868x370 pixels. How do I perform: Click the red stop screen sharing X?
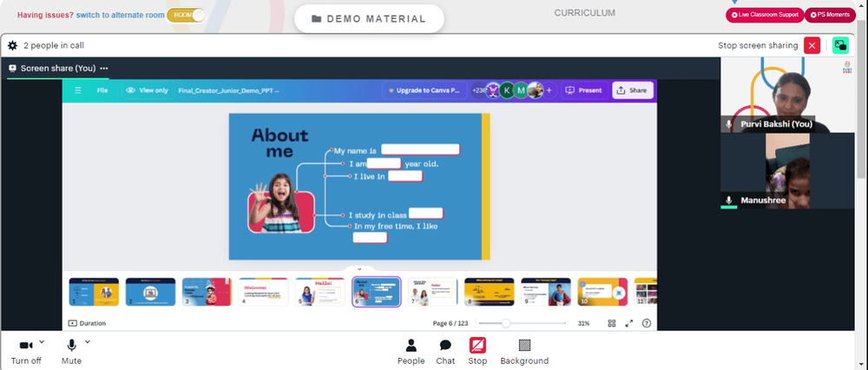[x=812, y=45]
